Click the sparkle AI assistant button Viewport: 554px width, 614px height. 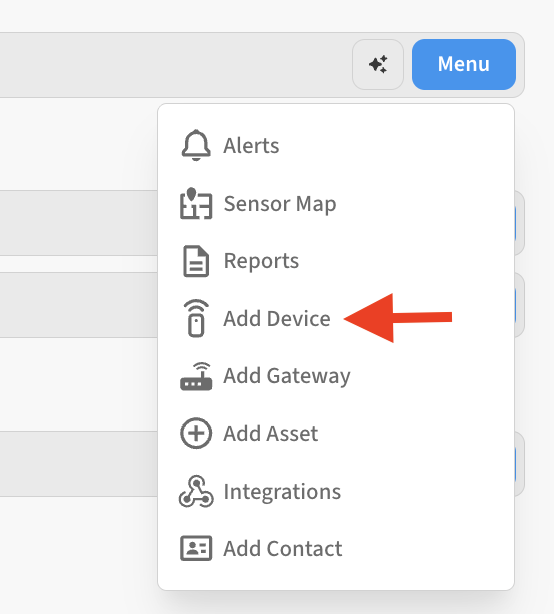(x=378, y=64)
